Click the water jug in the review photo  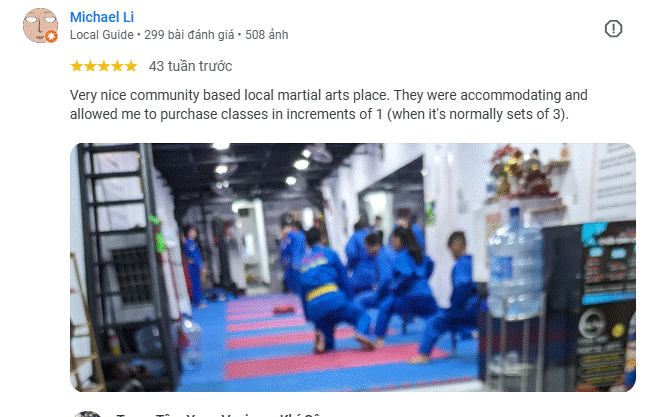pos(516,264)
